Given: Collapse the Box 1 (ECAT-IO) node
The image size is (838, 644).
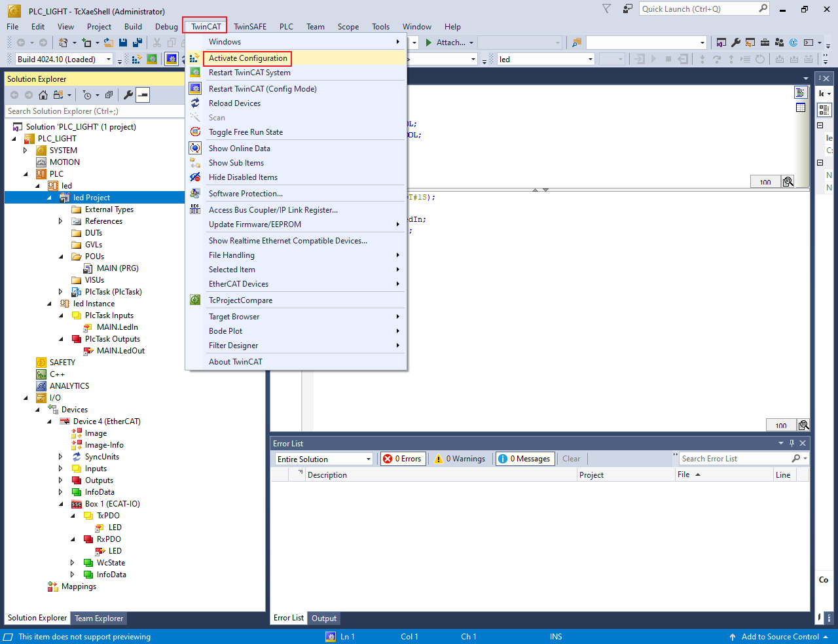Looking at the screenshot, I should [x=61, y=504].
